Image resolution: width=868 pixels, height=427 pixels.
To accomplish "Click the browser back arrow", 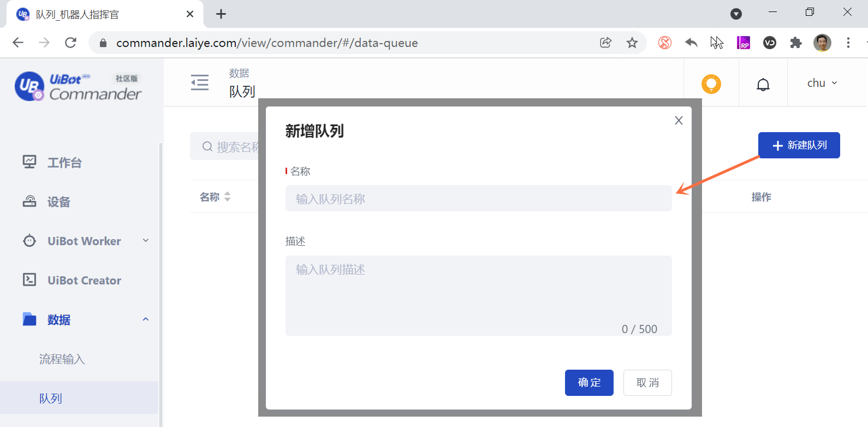I will pyautogui.click(x=18, y=43).
